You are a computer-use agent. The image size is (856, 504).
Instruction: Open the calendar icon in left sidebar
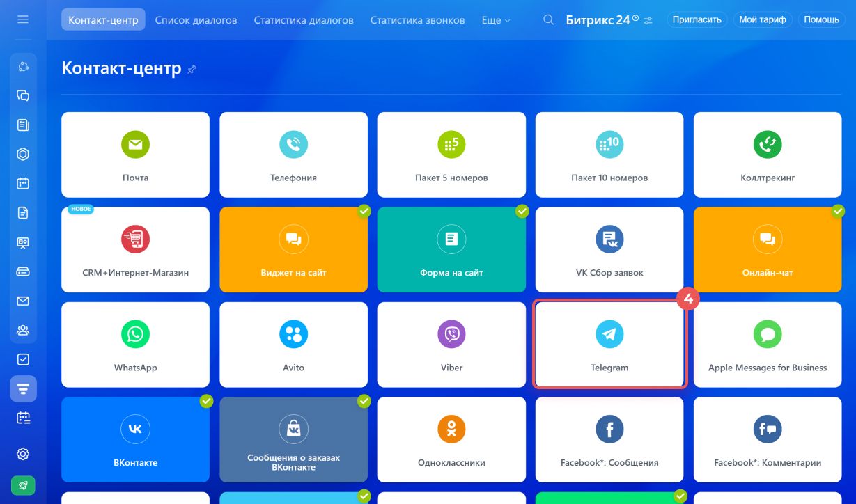23,184
